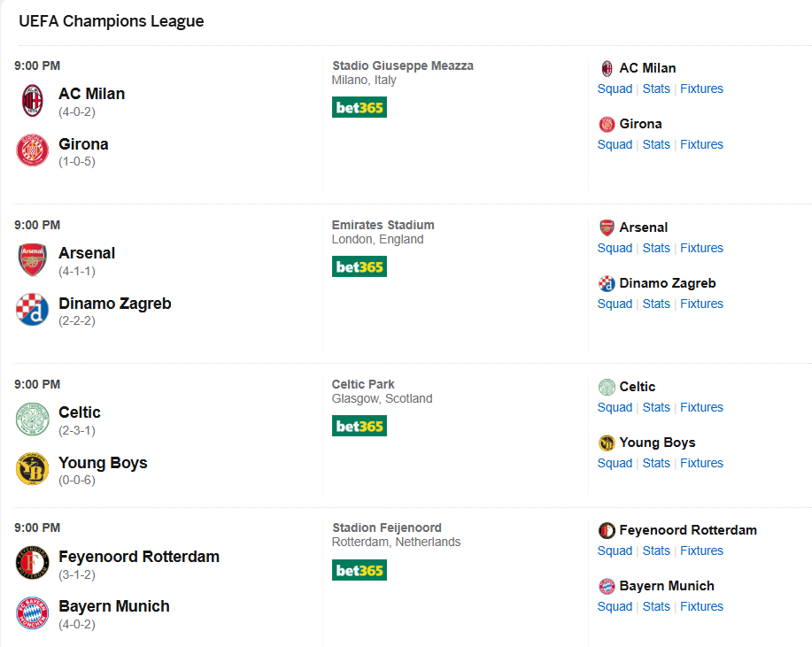The width and height of the screenshot is (812, 647).
Task: Click the large Bayern Munich crest logo
Action: coord(32,612)
